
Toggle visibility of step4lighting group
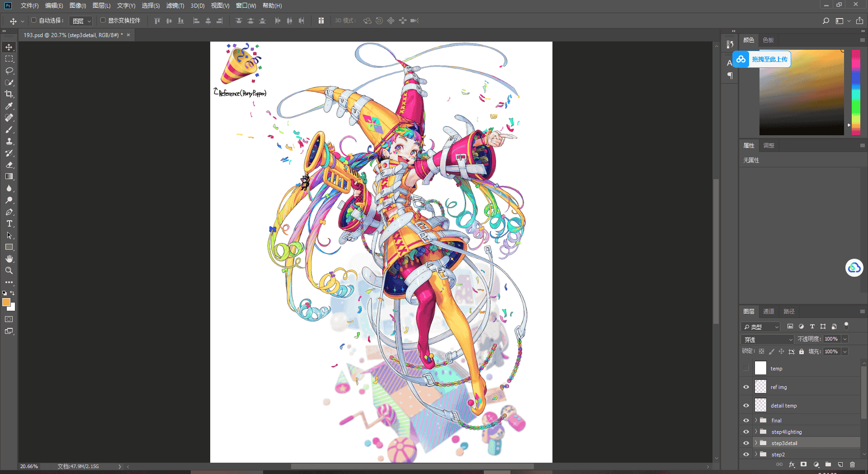tap(746, 432)
